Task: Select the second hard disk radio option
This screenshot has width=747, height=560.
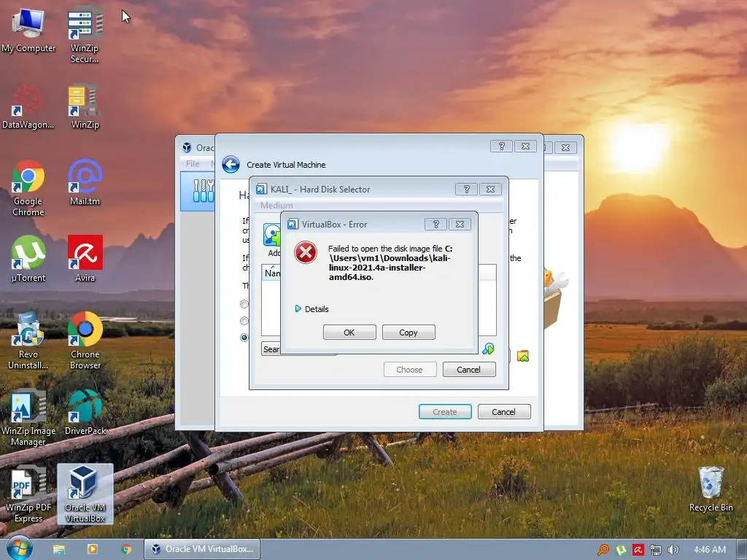Action: pos(244,321)
